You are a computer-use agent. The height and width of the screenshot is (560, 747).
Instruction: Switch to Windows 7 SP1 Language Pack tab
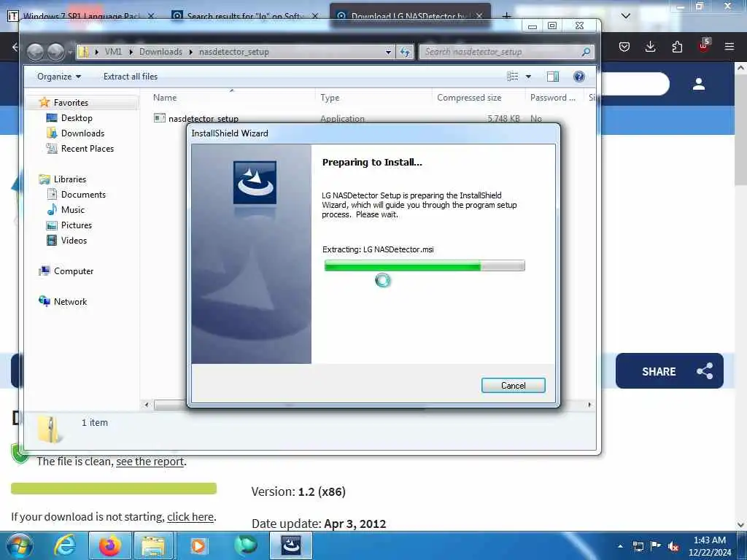[81, 16]
